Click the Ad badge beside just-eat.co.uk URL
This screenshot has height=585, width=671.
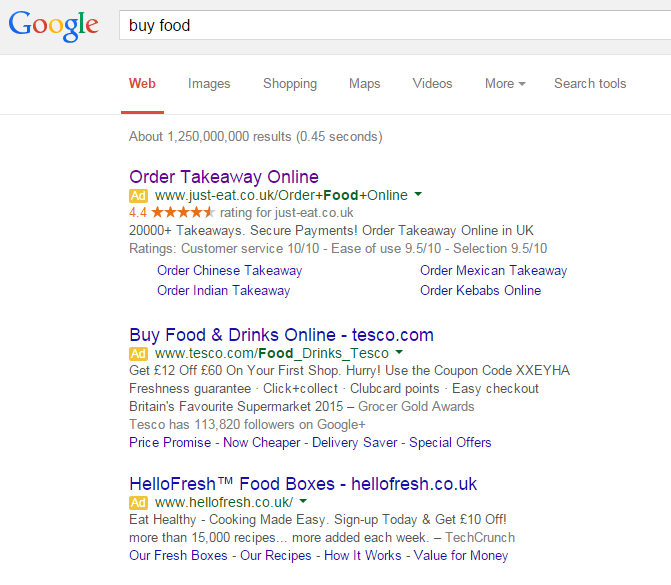click(138, 196)
